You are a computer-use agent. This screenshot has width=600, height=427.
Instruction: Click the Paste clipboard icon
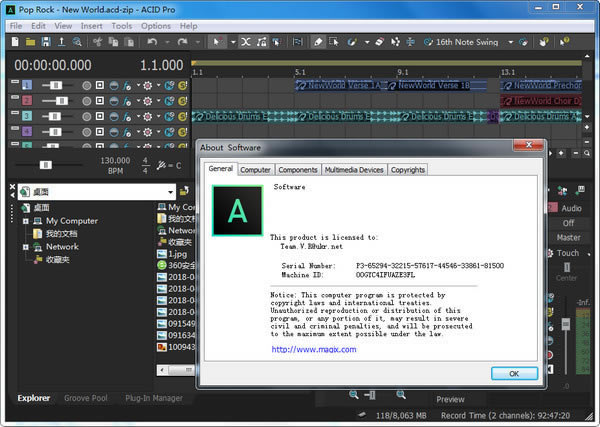(129, 42)
